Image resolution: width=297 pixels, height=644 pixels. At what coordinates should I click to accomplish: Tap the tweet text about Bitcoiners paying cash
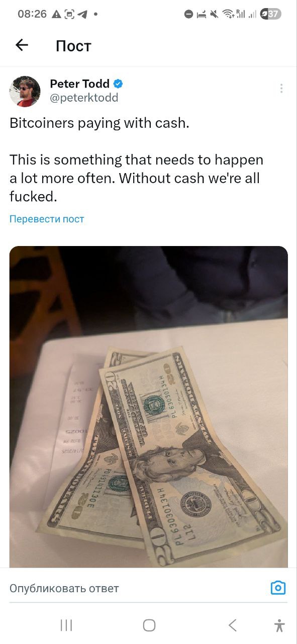point(136,159)
